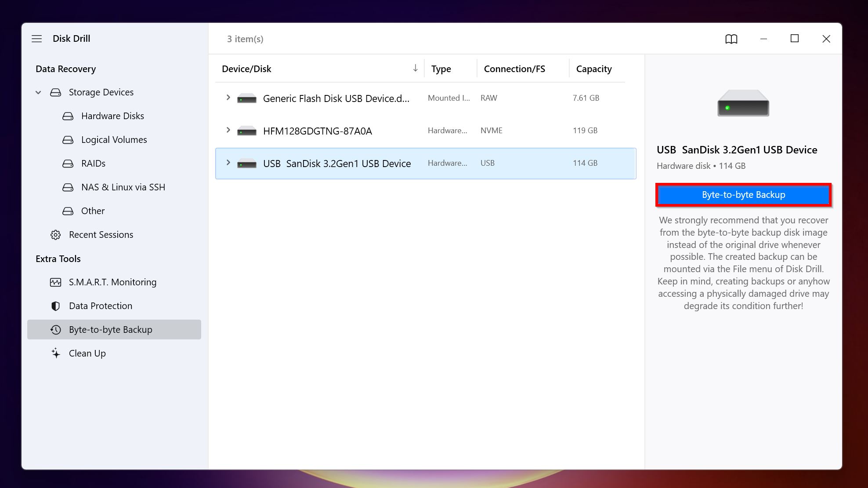868x488 pixels.
Task: Click the Data Recovery section heading
Action: pos(65,69)
